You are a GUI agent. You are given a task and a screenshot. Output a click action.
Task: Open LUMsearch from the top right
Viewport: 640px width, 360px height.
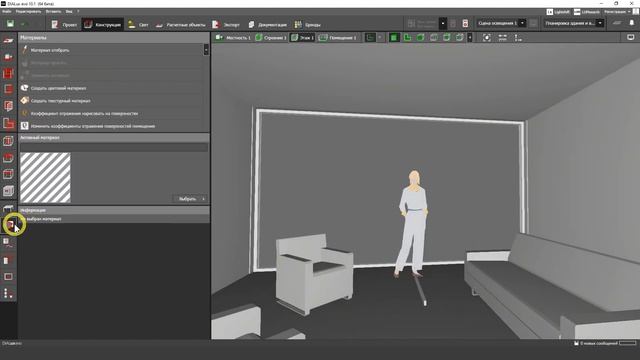point(587,12)
